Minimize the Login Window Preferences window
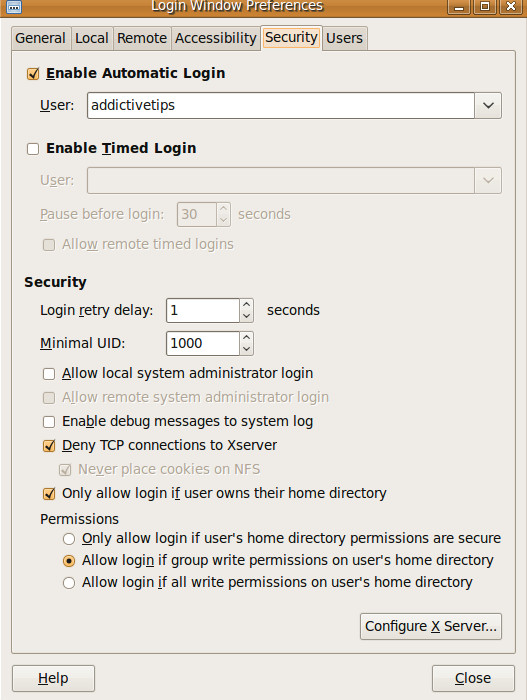Viewport: 527px width, 700px height. click(459, 6)
